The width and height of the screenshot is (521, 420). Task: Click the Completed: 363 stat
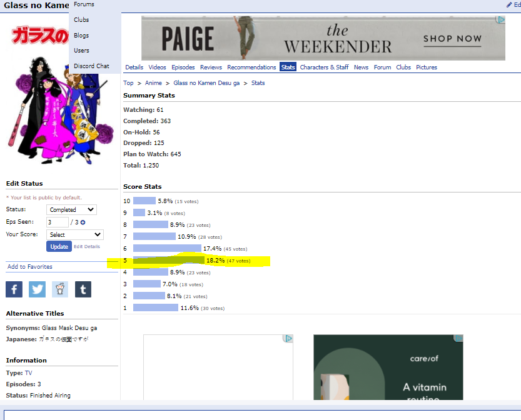[147, 121]
